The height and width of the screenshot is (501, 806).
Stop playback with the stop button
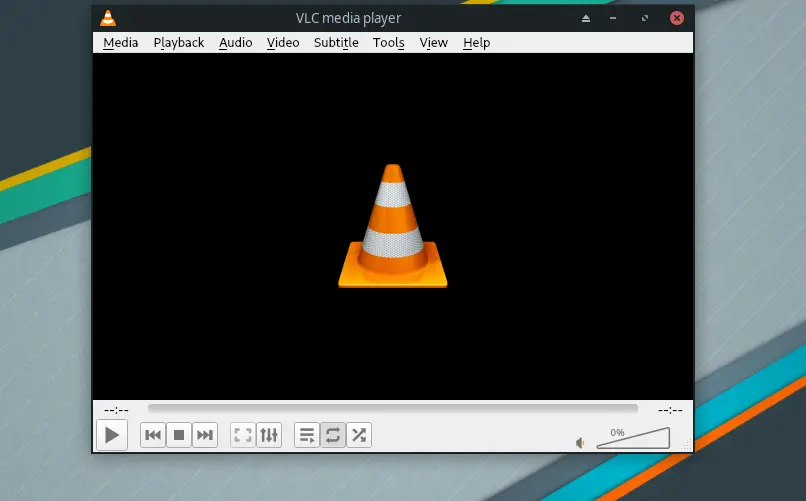pos(179,435)
